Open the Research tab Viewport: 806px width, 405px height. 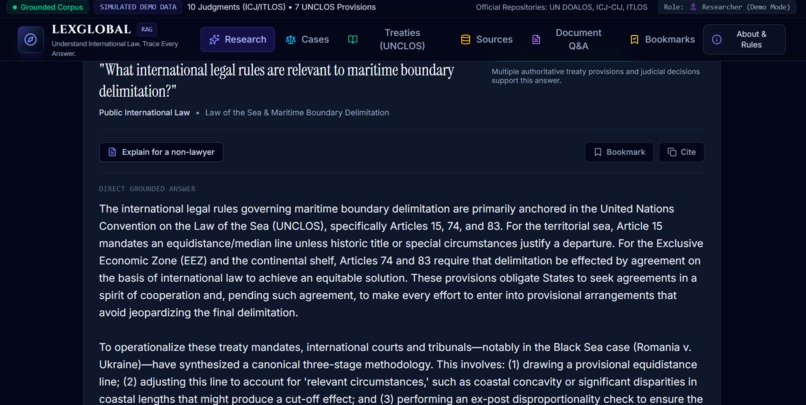(x=237, y=40)
